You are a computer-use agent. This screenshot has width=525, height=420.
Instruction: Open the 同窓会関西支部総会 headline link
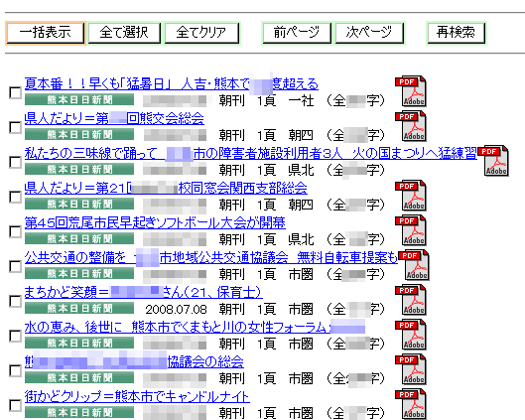(166, 189)
